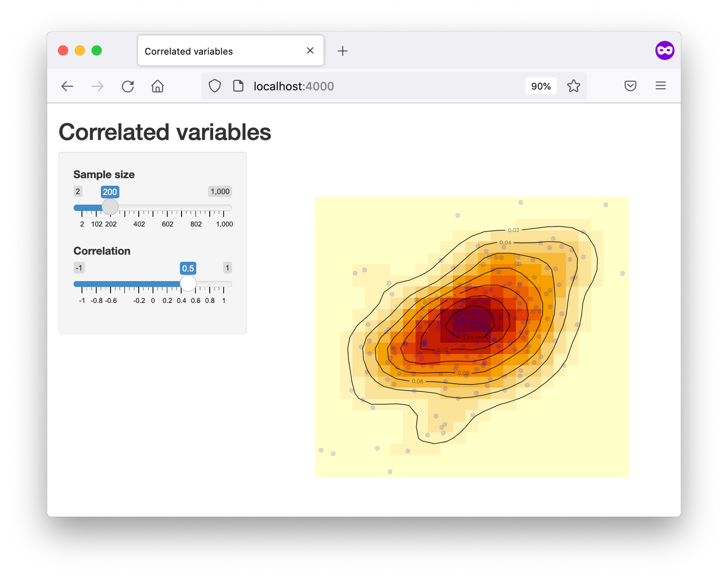The image size is (728, 579).
Task: Click the forward navigation arrow
Action: 97,86
